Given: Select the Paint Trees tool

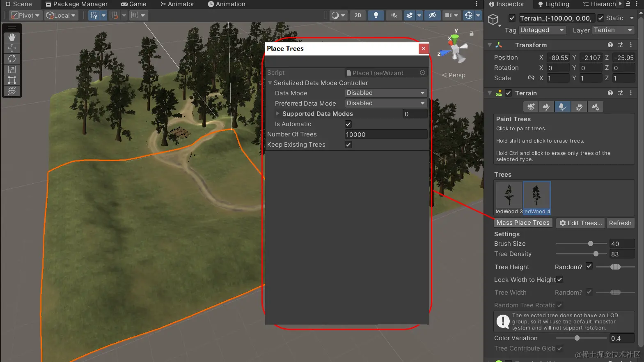Looking at the screenshot, I should [562, 107].
